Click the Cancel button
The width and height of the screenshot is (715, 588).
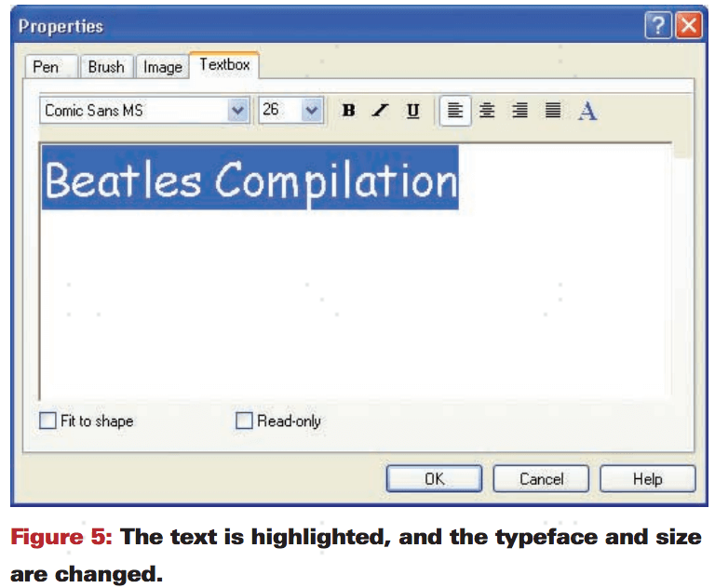pos(541,478)
